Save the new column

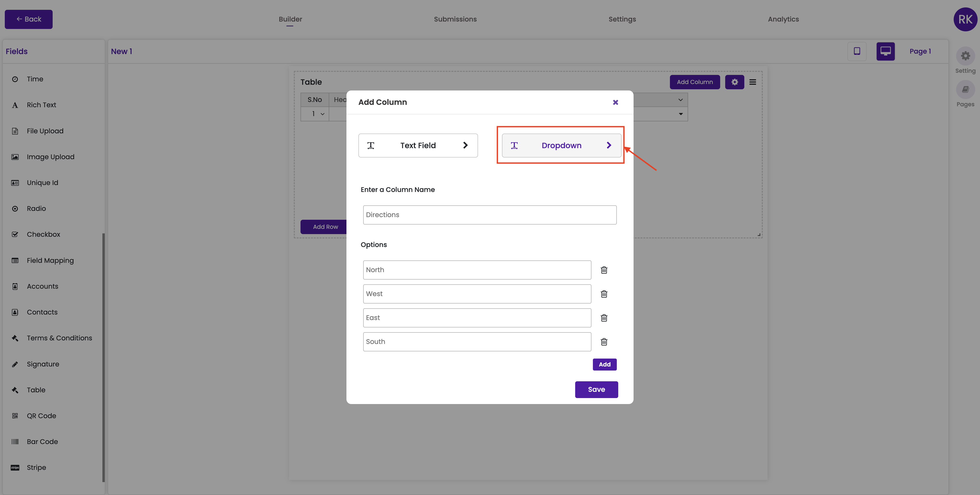coord(596,390)
